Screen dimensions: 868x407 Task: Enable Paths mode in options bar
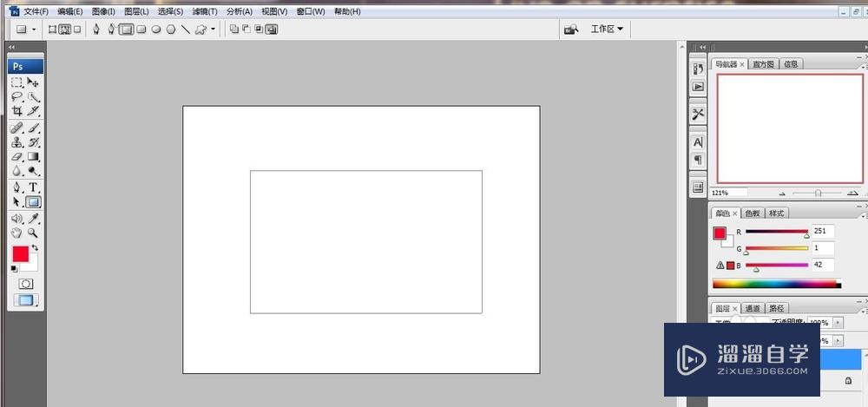coord(65,30)
